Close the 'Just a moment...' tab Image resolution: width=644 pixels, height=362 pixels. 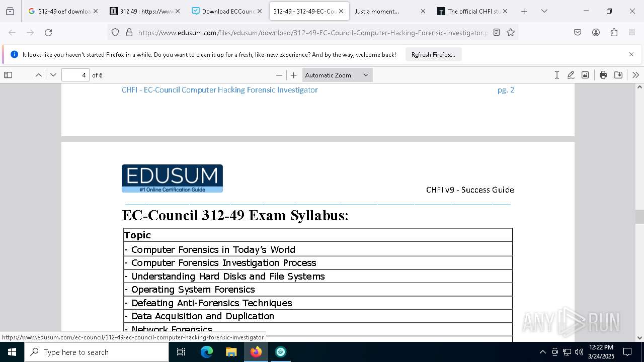(x=423, y=11)
